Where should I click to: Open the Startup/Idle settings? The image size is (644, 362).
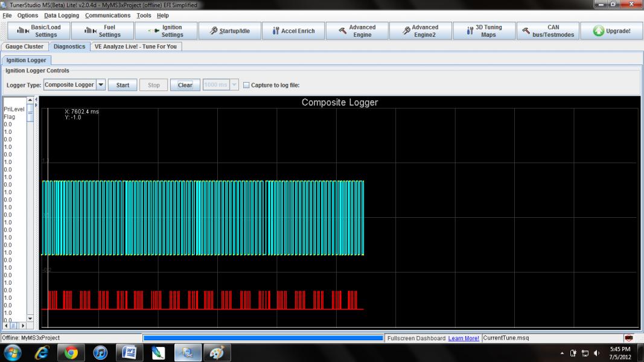229,31
